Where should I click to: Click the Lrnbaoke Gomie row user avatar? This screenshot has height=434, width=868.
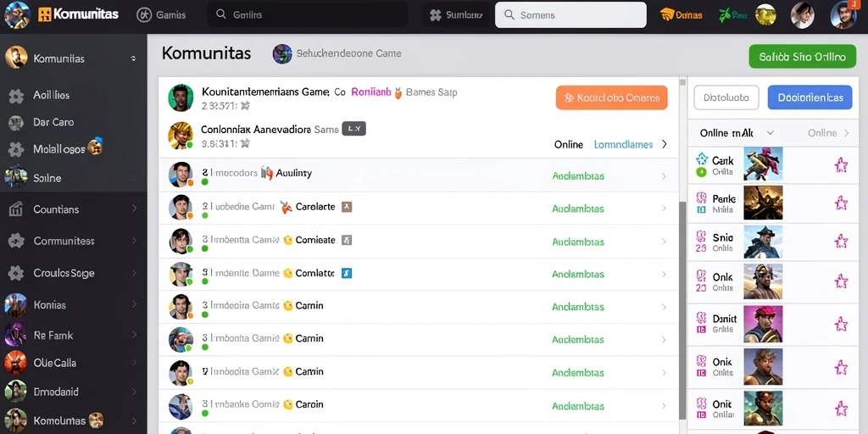181,406
